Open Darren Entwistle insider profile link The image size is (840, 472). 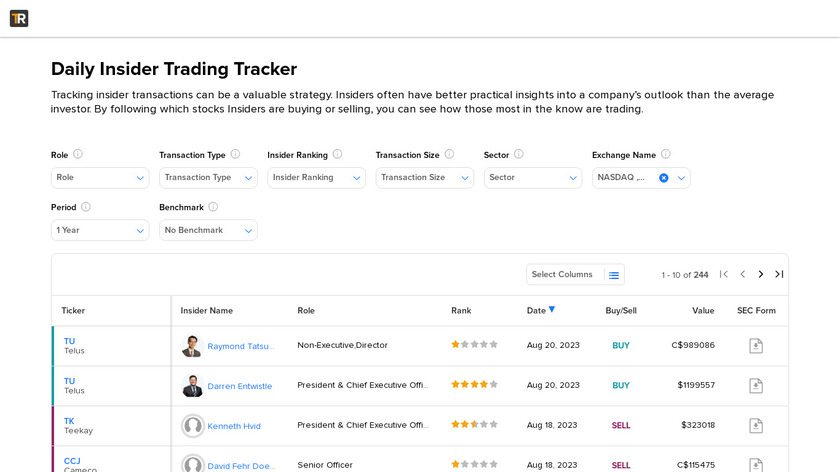coord(239,386)
